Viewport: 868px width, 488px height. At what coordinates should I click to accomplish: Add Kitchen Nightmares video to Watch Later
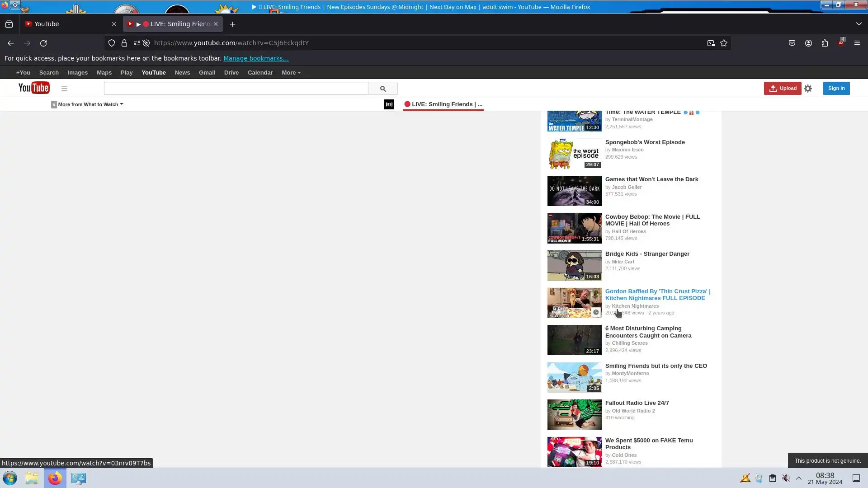(x=596, y=312)
